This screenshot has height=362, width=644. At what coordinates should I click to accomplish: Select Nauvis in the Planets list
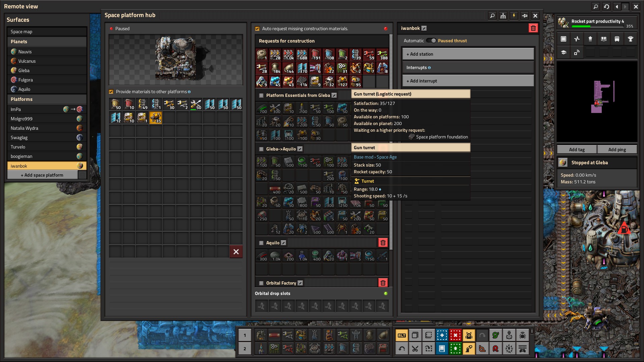47,52
